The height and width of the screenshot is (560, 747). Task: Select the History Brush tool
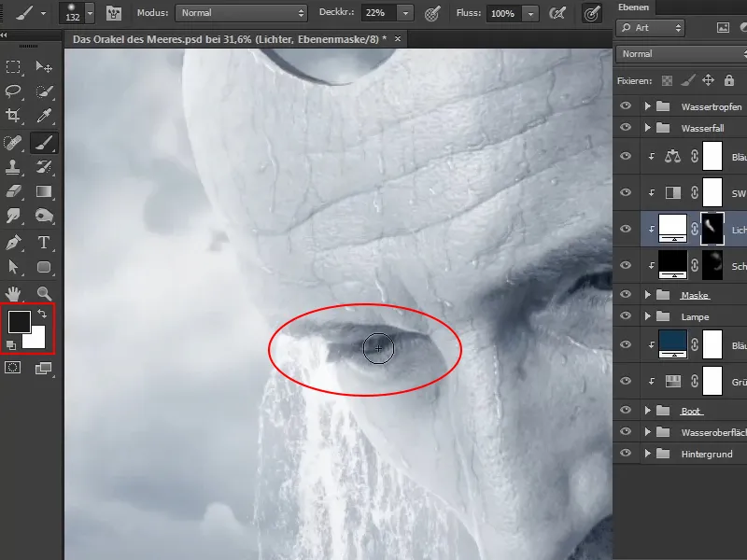pyautogui.click(x=44, y=167)
